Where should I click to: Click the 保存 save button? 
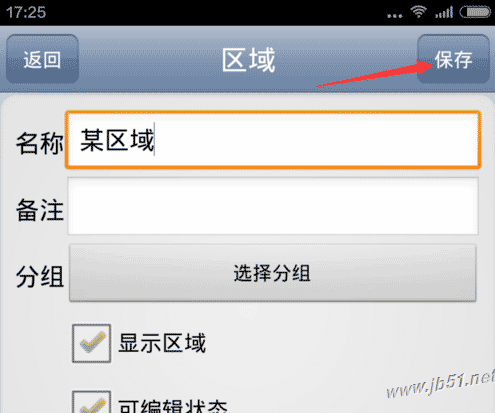(x=453, y=59)
